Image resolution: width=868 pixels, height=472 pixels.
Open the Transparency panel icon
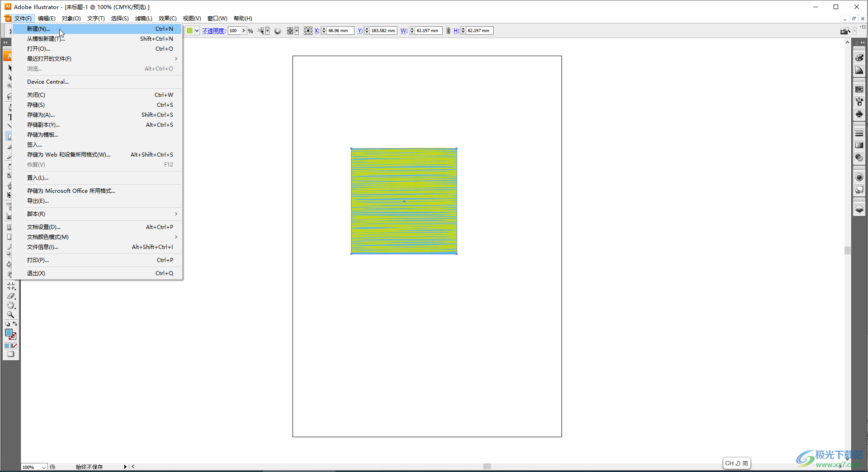(x=859, y=157)
